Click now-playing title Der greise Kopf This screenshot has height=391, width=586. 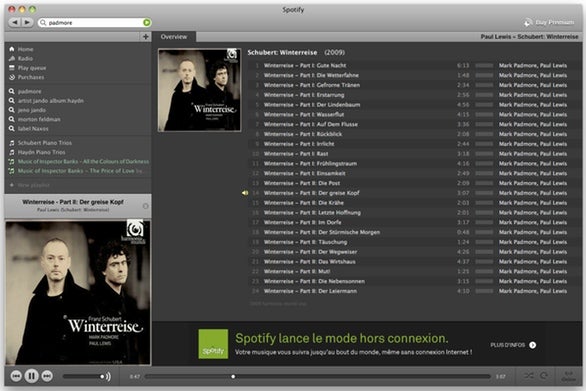[73, 202]
